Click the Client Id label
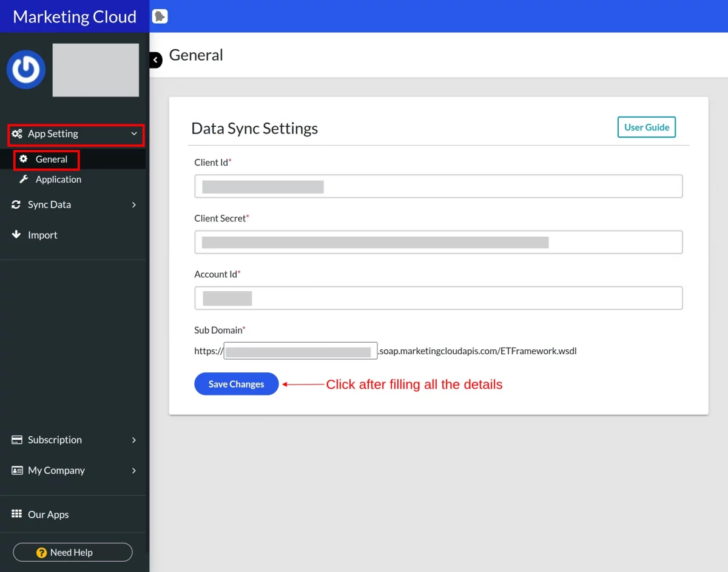 point(213,163)
